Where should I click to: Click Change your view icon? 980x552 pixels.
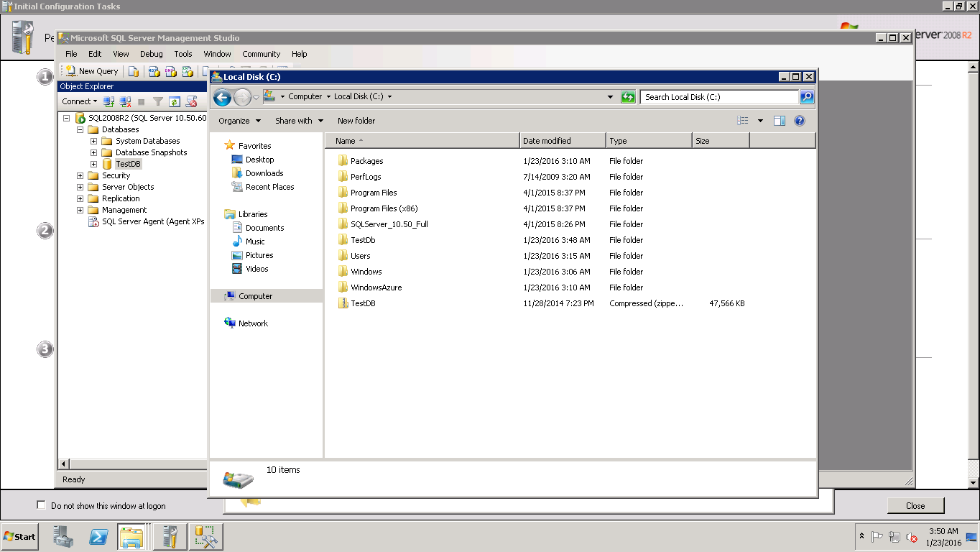(x=743, y=121)
